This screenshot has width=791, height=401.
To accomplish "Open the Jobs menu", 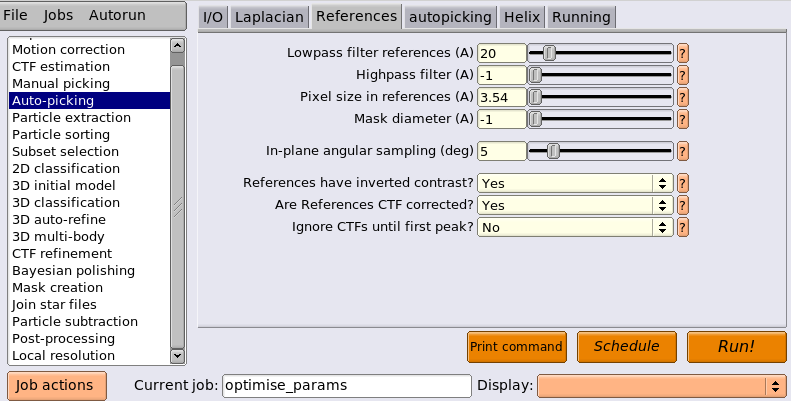I will tap(58, 15).
